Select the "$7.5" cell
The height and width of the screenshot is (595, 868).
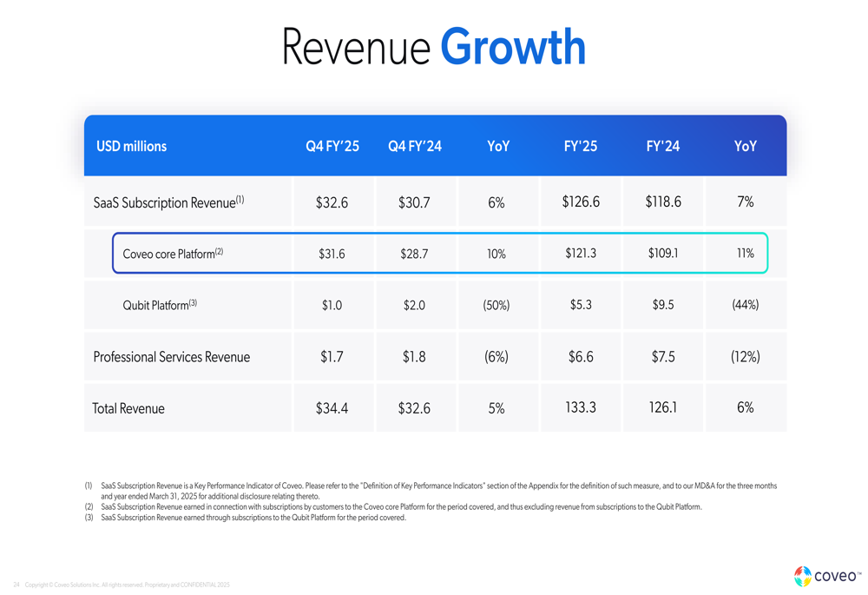(663, 357)
